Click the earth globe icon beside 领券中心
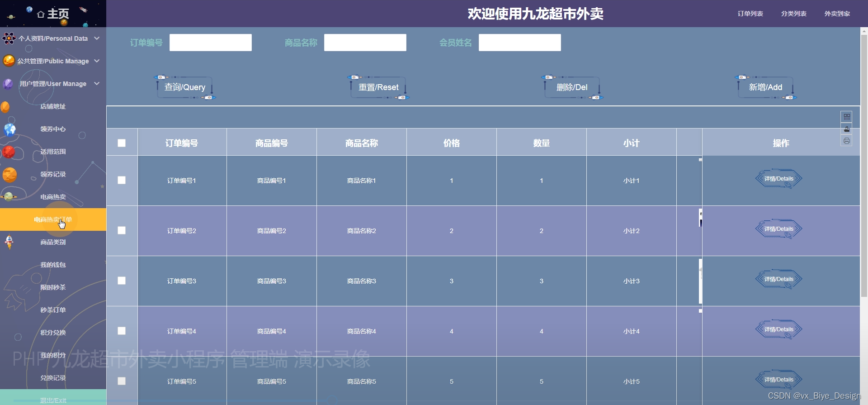This screenshot has width=868, height=405. coord(10,129)
